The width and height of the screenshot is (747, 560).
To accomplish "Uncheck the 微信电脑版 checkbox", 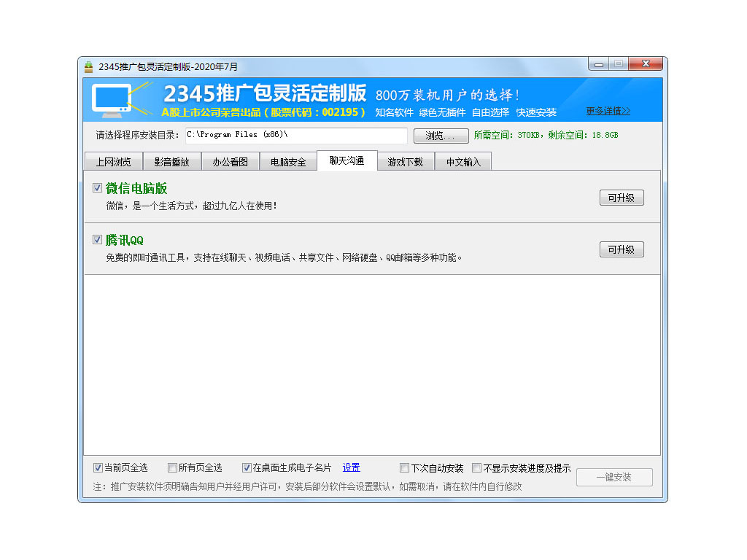I will (x=97, y=188).
